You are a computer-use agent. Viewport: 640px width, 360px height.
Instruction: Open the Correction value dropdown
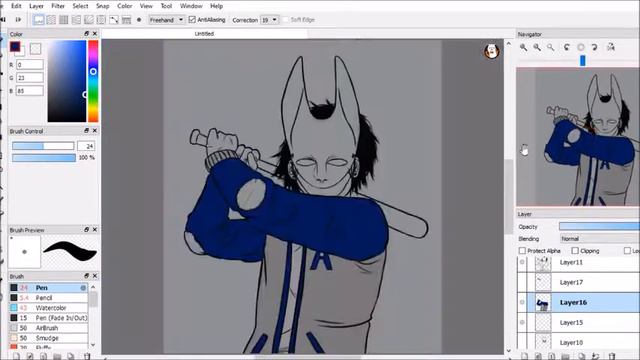pyautogui.click(x=270, y=20)
